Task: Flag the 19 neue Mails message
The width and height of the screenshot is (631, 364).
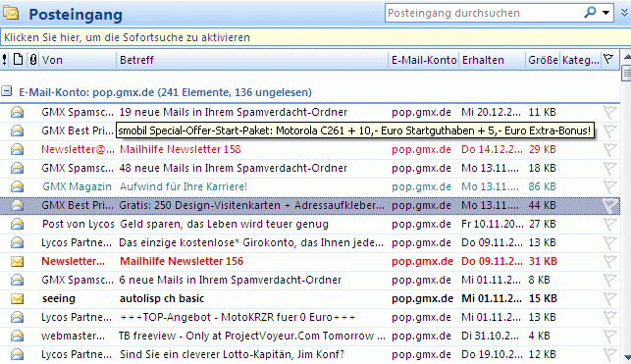Action: tap(609, 112)
